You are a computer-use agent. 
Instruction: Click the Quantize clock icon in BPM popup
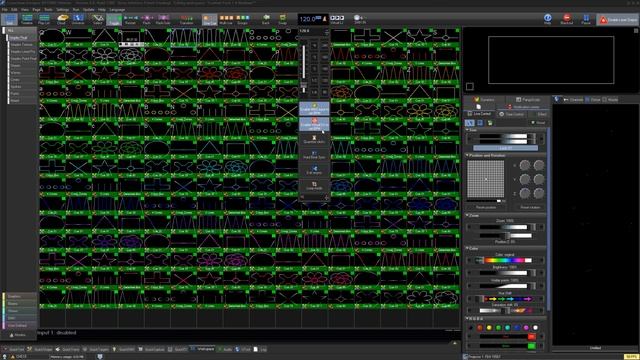314,139
